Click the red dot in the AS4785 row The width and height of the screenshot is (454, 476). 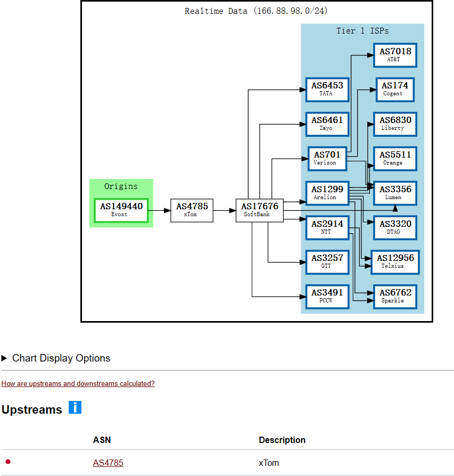click(8, 462)
